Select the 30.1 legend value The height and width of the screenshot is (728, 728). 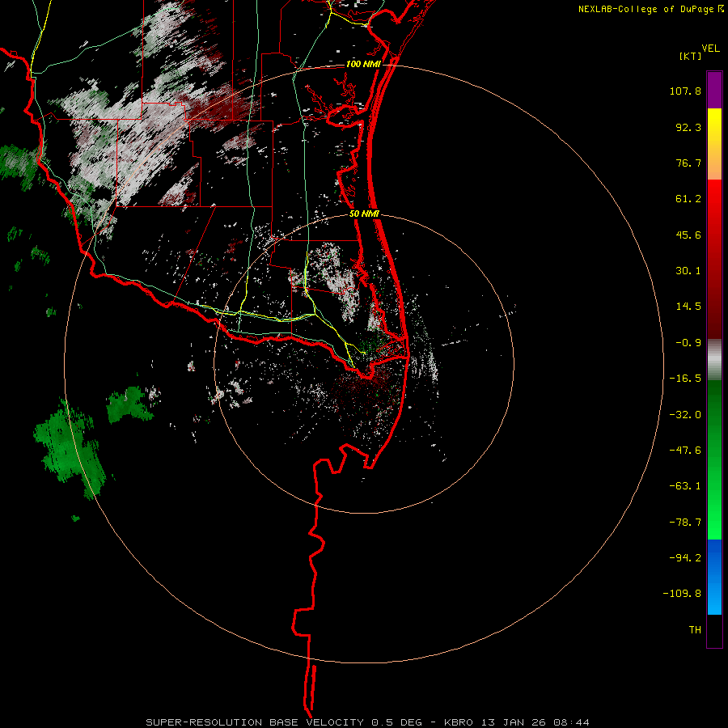tap(688, 271)
